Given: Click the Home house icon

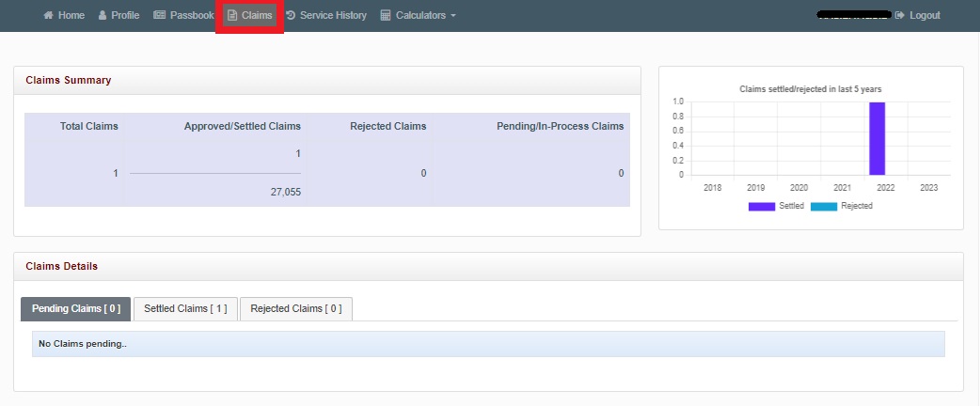Looking at the screenshot, I should pos(48,16).
